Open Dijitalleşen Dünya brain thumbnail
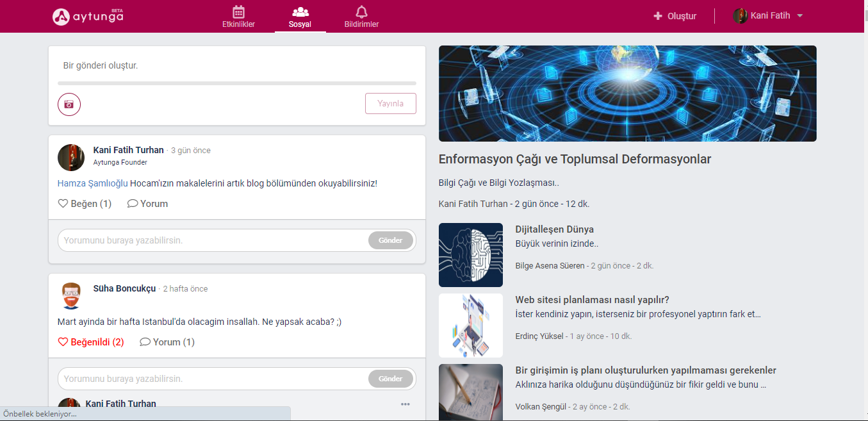Screen dimensions: 868x421 pos(471,255)
